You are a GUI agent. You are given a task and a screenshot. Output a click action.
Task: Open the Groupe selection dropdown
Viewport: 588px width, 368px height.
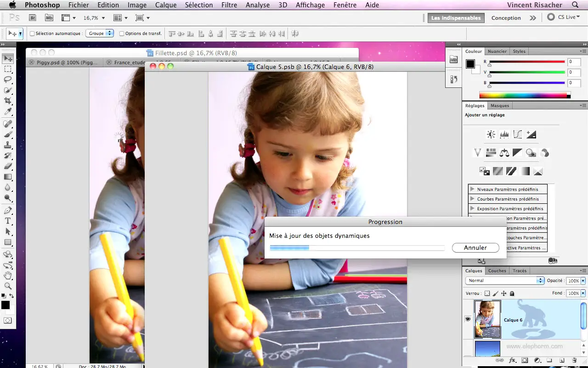pos(100,34)
